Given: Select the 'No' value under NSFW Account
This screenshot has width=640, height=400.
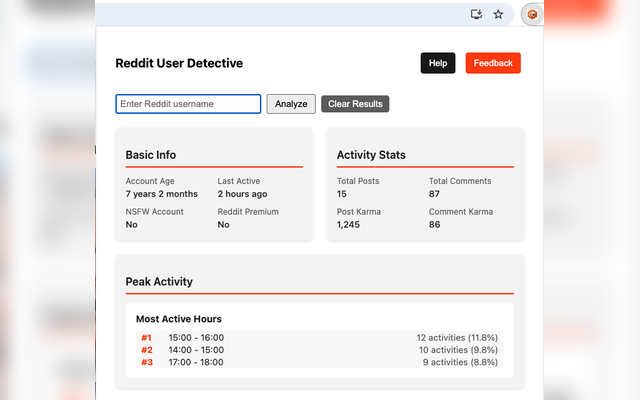Looking at the screenshot, I should 131,225.
